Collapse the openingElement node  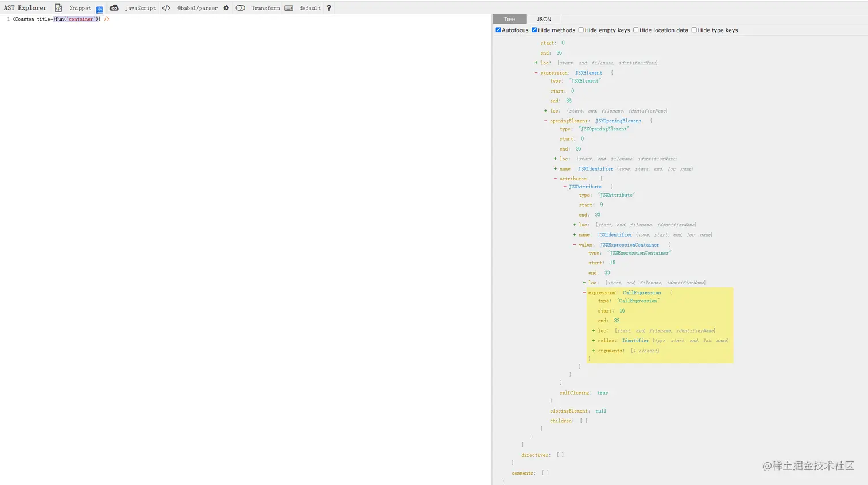tap(546, 121)
